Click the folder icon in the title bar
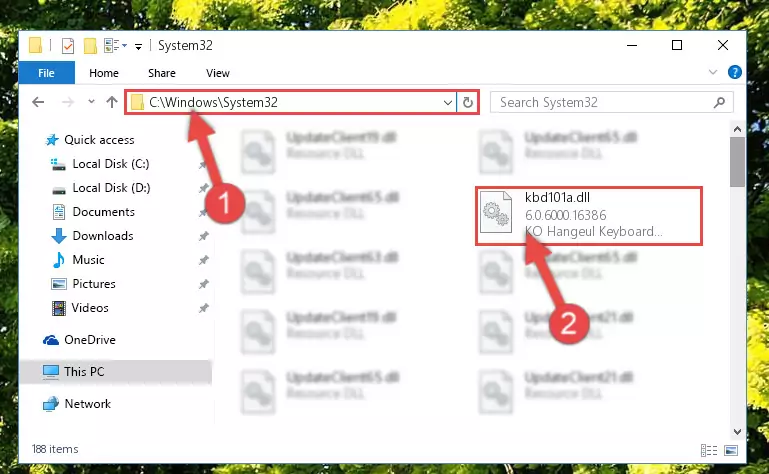Screen dimensions: 769x474 coord(35,45)
